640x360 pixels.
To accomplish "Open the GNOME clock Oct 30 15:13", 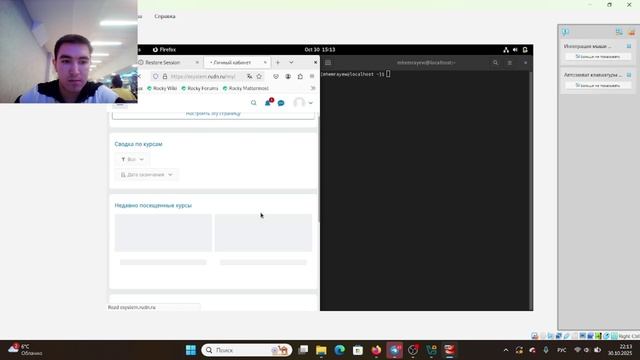I will point(320,49).
